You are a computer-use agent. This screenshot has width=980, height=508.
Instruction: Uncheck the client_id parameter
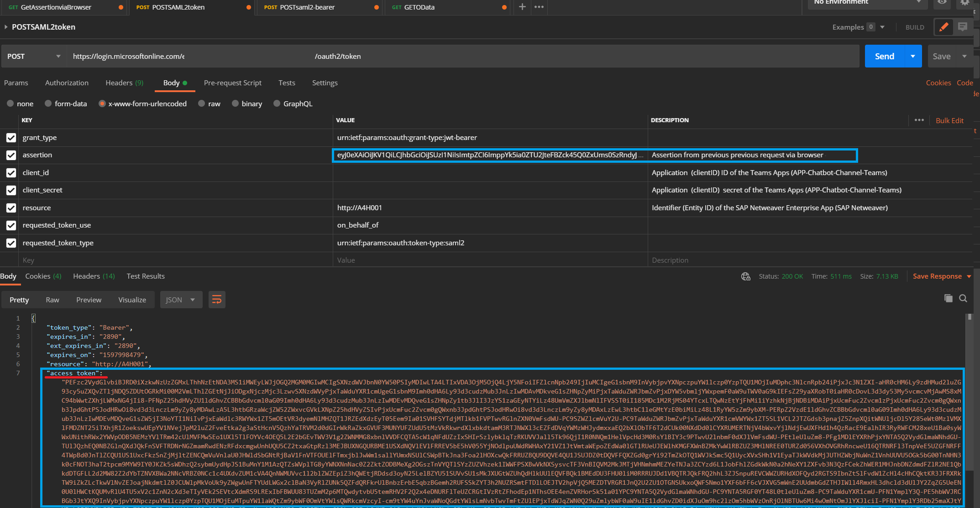coord(11,173)
